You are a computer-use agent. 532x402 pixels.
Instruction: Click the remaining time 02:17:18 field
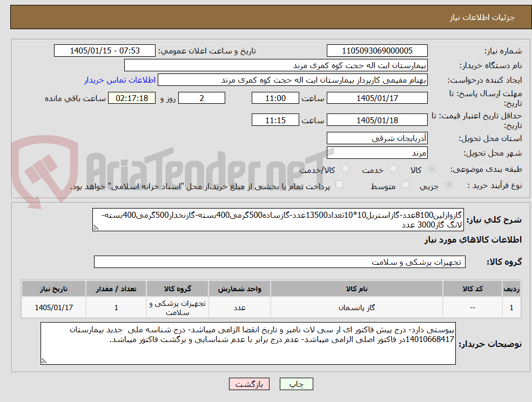[132, 98]
